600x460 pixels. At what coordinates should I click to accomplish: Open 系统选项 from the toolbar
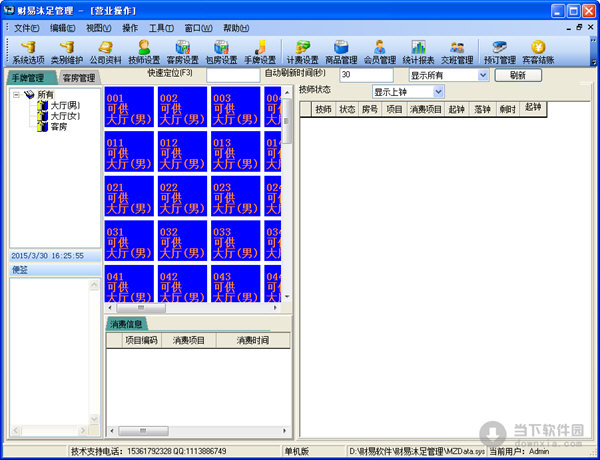(28, 51)
